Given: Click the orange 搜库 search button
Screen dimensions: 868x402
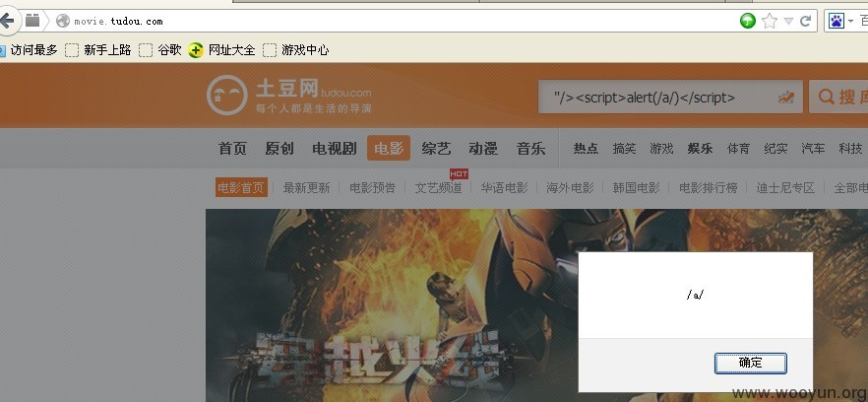Looking at the screenshot, I should point(838,97).
